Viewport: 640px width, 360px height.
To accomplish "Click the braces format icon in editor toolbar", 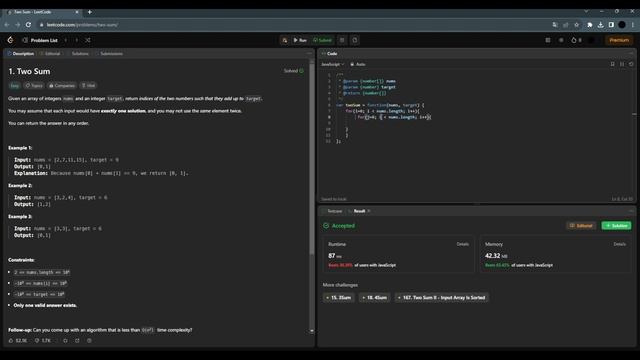I will coord(622,64).
